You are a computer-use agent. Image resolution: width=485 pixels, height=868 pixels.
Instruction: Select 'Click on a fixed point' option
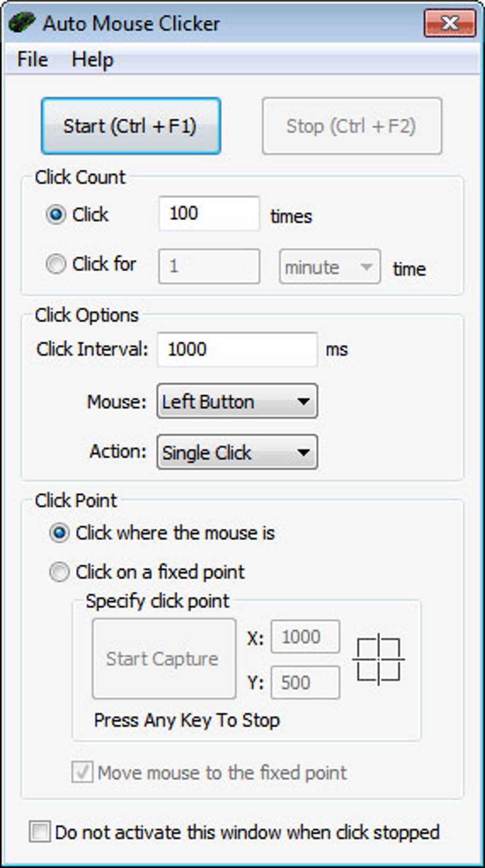(59, 572)
